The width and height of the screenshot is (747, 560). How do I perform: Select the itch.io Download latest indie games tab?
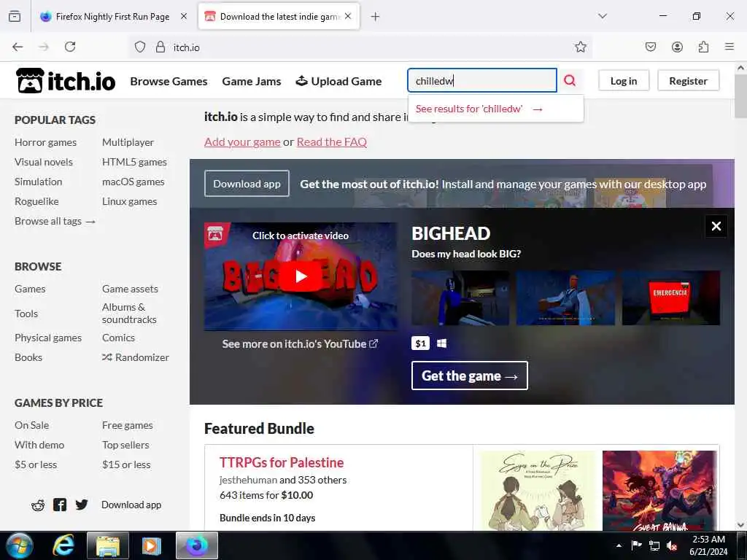click(279, 17)
